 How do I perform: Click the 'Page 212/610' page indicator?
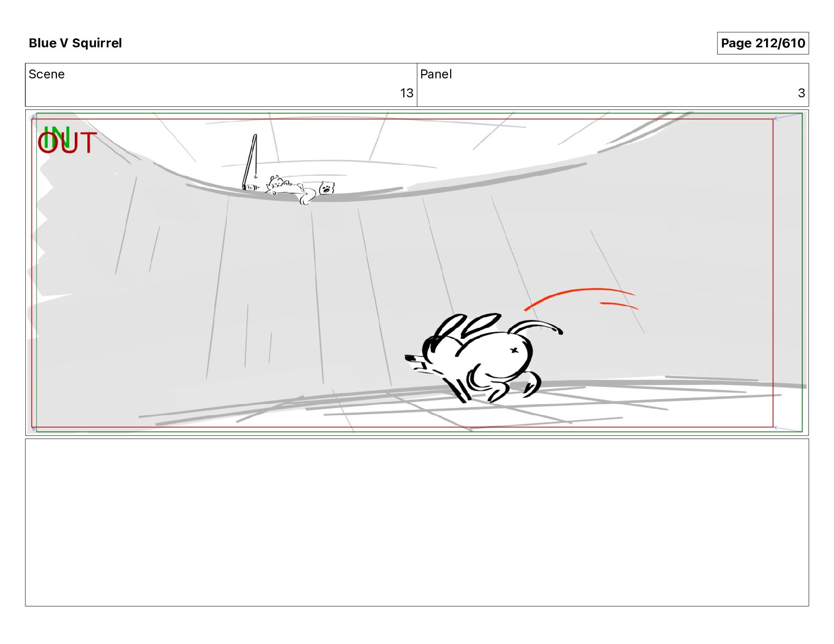pyautogui.click(x=762, y=43)
